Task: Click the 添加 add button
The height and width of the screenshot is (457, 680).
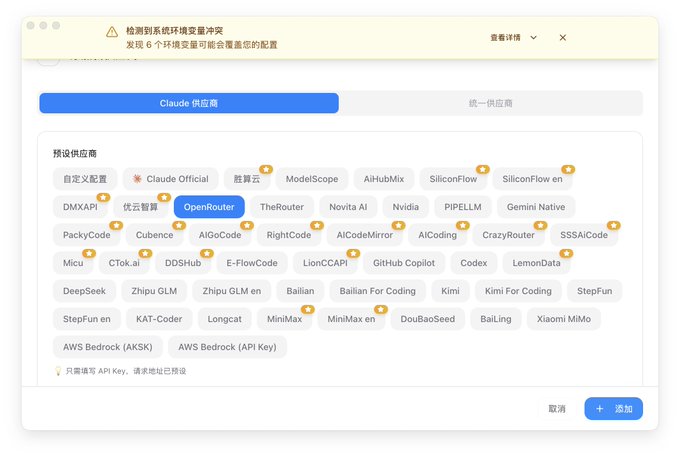Action: point(613,408)
